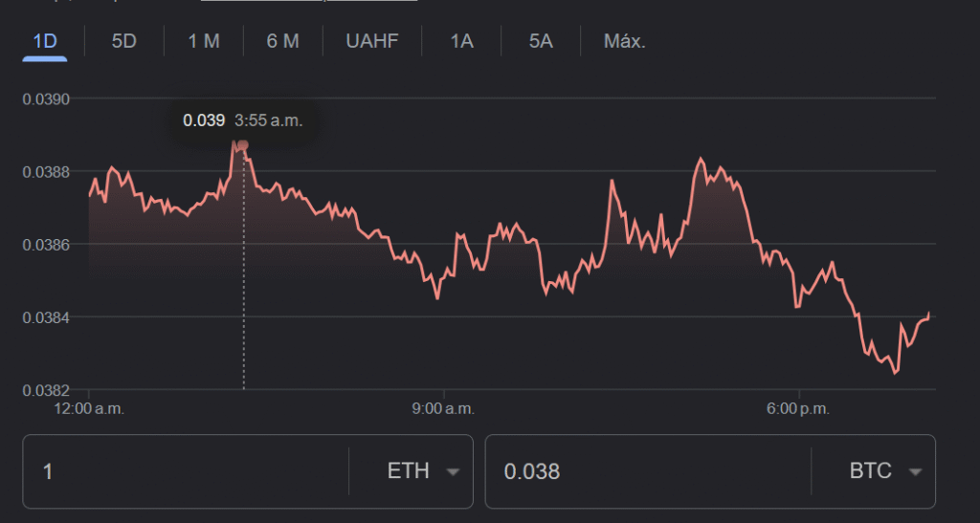Click the 0.0384 y-axis label
The image size is (980, 523).
click(46, 317)
